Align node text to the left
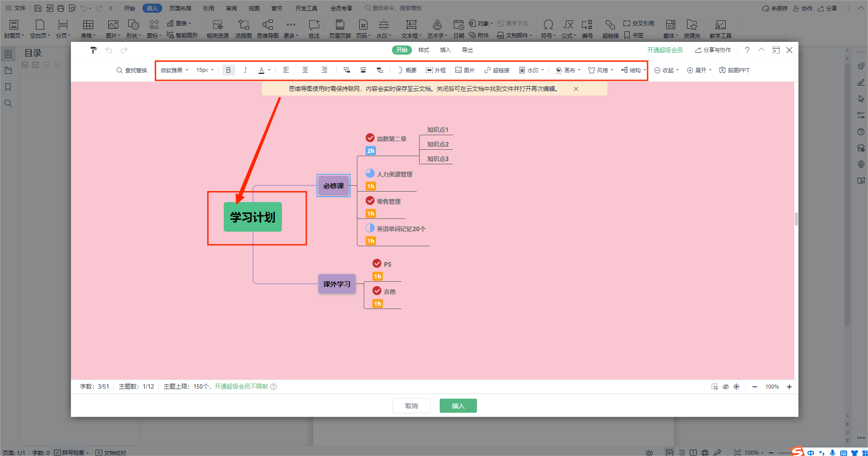 286,70
